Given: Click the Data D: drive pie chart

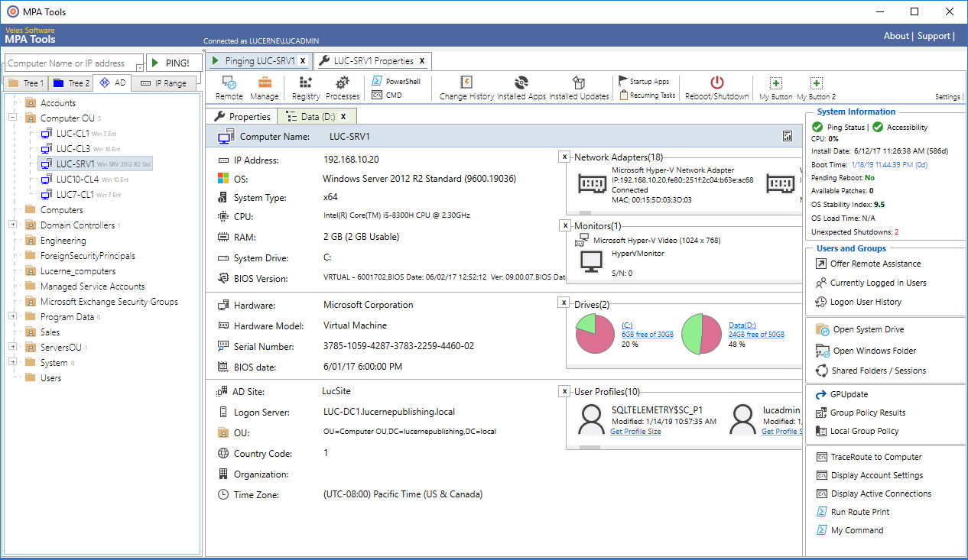Looking at the screenshot, I should [702, 334].
